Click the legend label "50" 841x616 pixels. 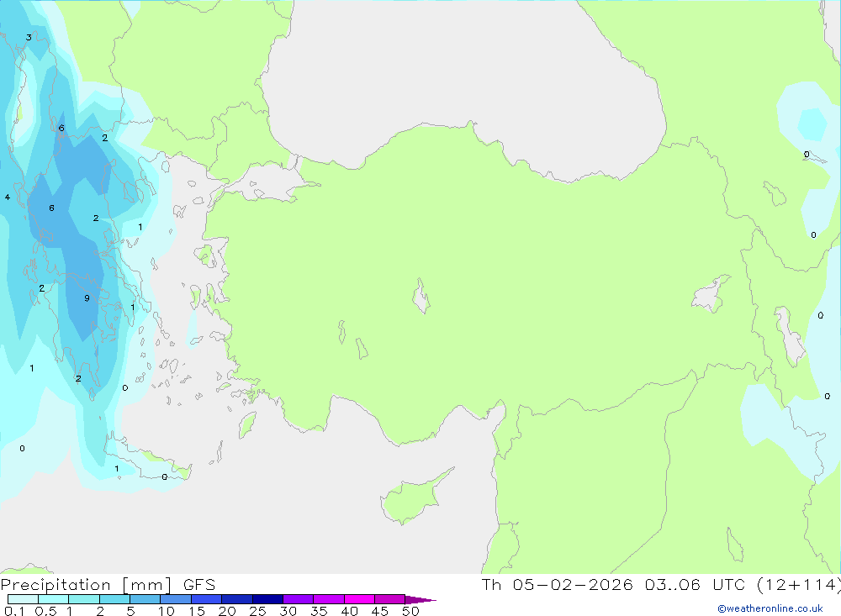click(411, 611)
